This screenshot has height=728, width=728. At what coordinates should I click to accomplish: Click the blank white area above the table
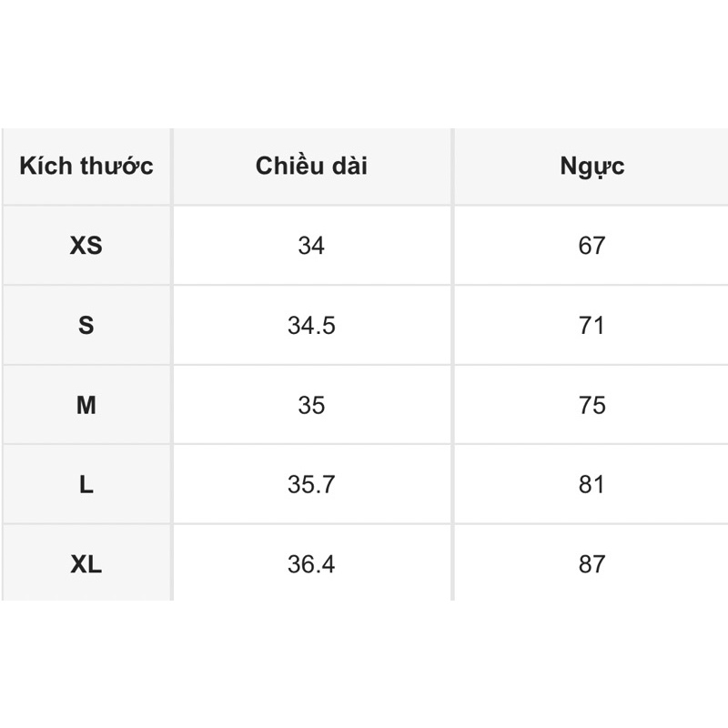click(364, 64)
